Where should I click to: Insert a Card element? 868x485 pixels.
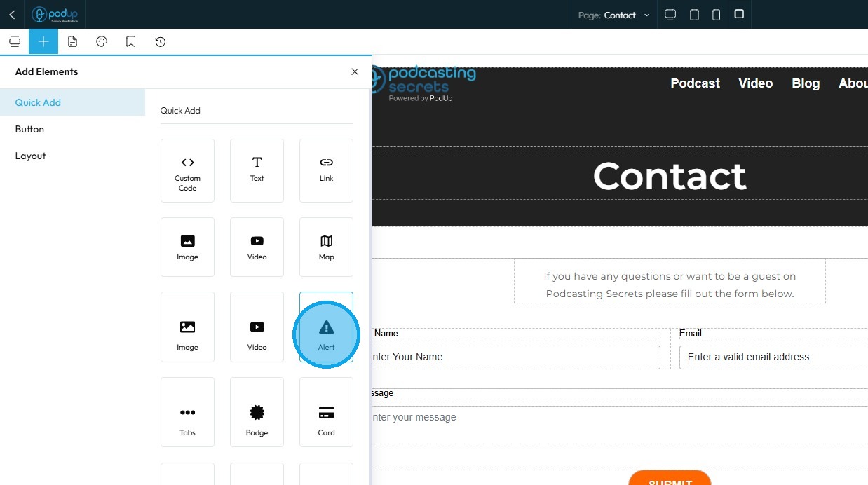[326, 412]
